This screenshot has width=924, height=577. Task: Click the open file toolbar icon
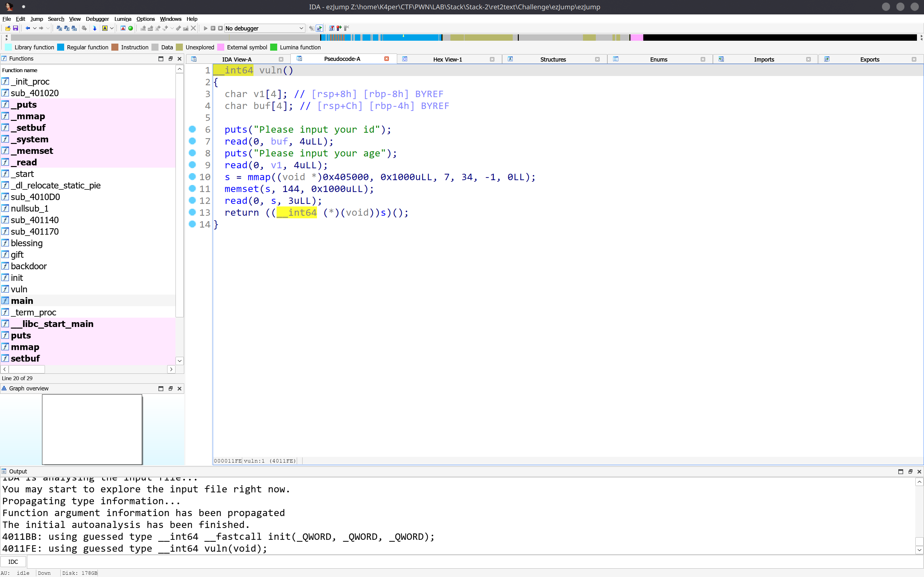pos(8,28)
